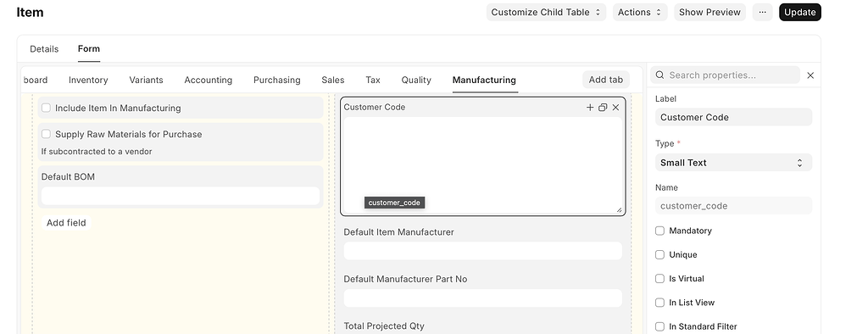Screen dimensions: 868x334
Task: Check the Is Virtual option
Action: click(x=659, y=279)
